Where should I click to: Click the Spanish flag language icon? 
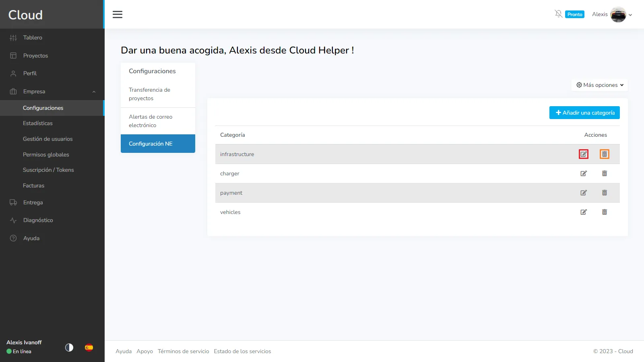pos(89,348)
